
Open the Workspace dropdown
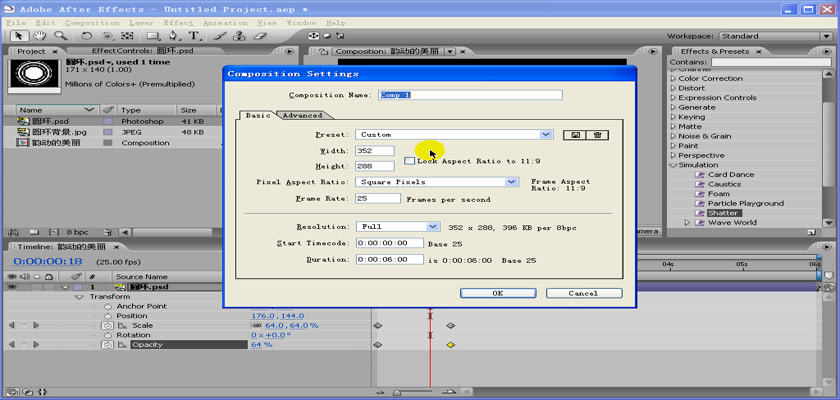tap(827, 36)
